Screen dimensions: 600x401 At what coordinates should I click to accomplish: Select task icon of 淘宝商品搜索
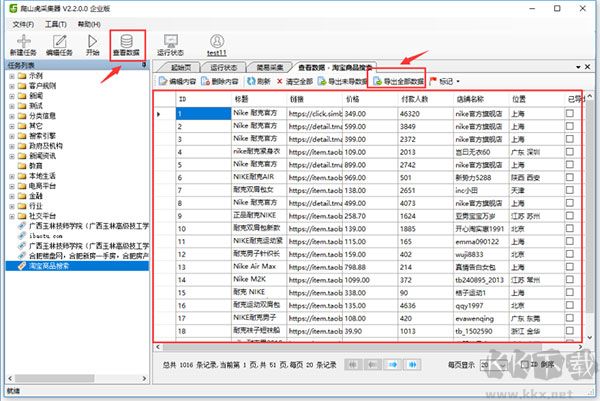23,266
